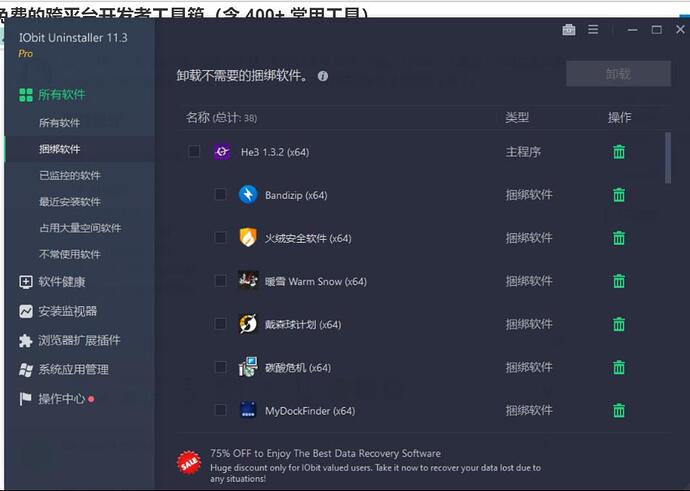Remove 戴森球计划 using trash icon
This screenshot has width=690, height=491.
619,324
